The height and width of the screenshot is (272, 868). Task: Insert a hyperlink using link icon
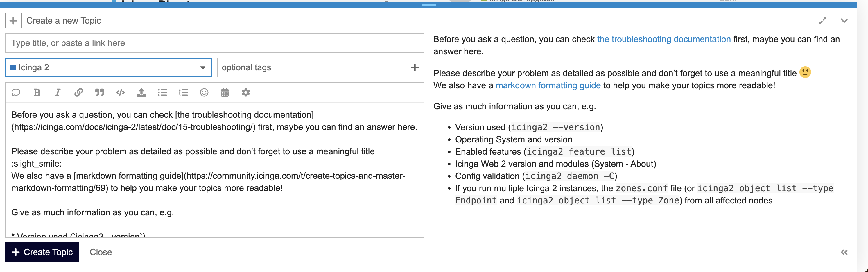pyautogui.click(x=78, y=92)
